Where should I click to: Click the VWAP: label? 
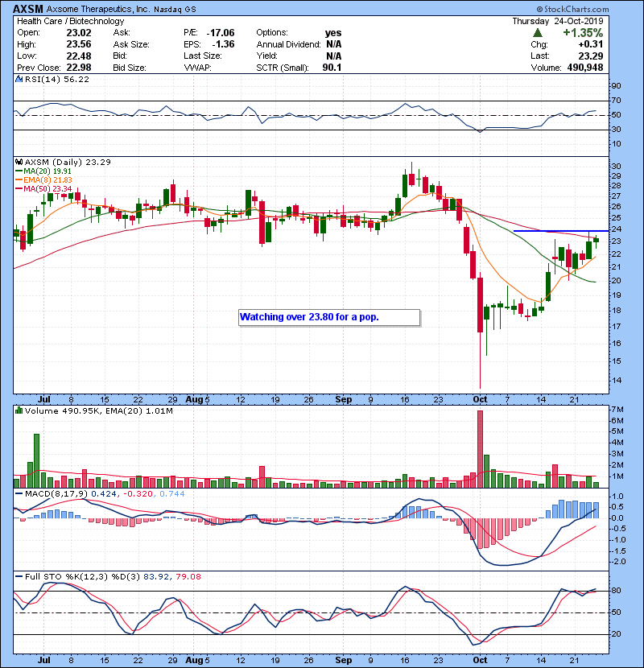point(197,68)
